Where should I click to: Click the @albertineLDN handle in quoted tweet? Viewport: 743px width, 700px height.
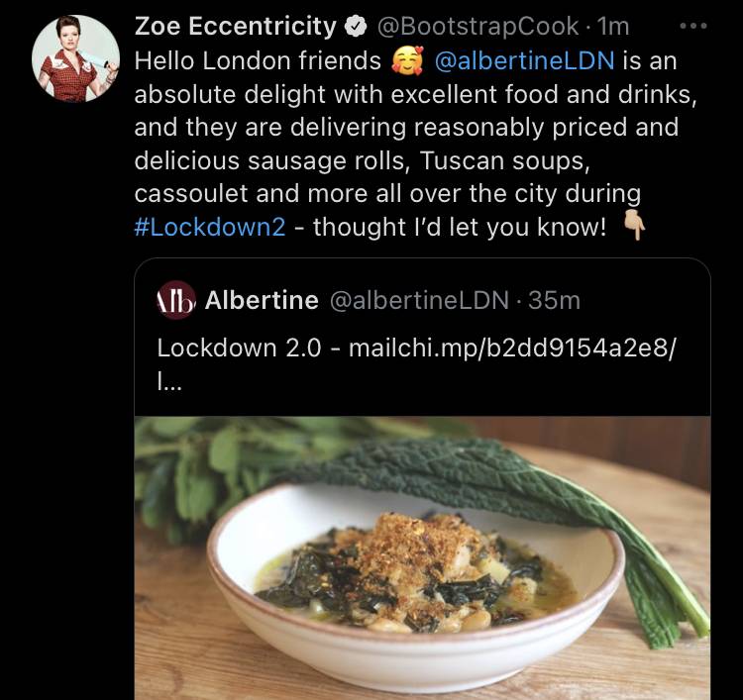(419, 300)
